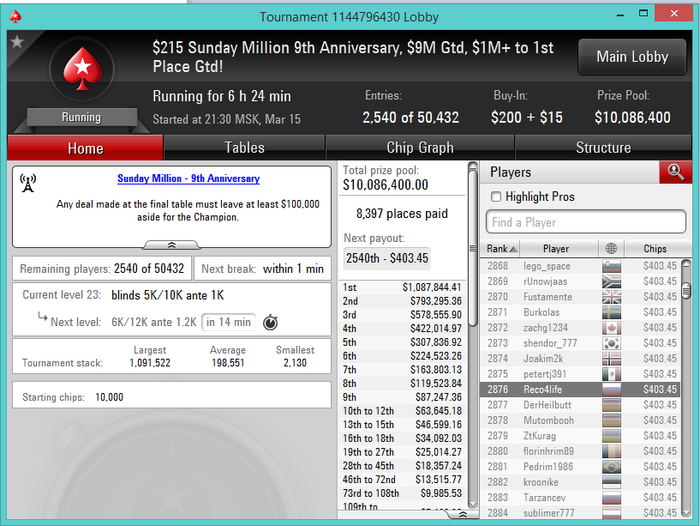Click the large red spade tournament logo
Screen dimensions: 700x526
[83, 69]
